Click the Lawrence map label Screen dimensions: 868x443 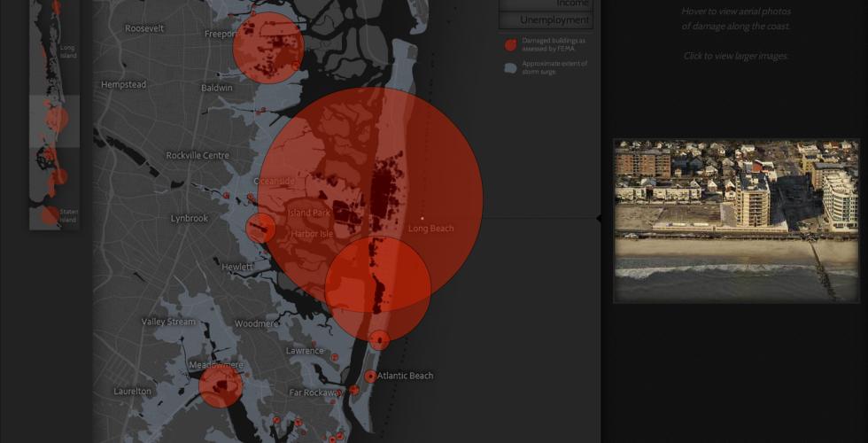pyautogui.click(x=305, y=351)
